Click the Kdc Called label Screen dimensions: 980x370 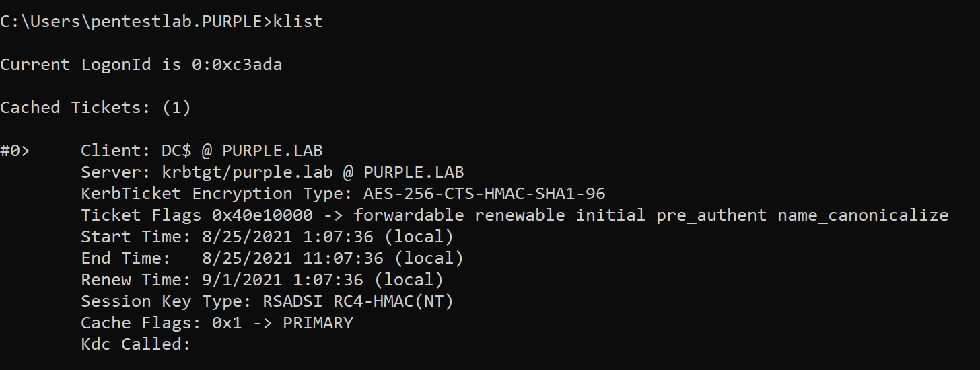point(136,344)
